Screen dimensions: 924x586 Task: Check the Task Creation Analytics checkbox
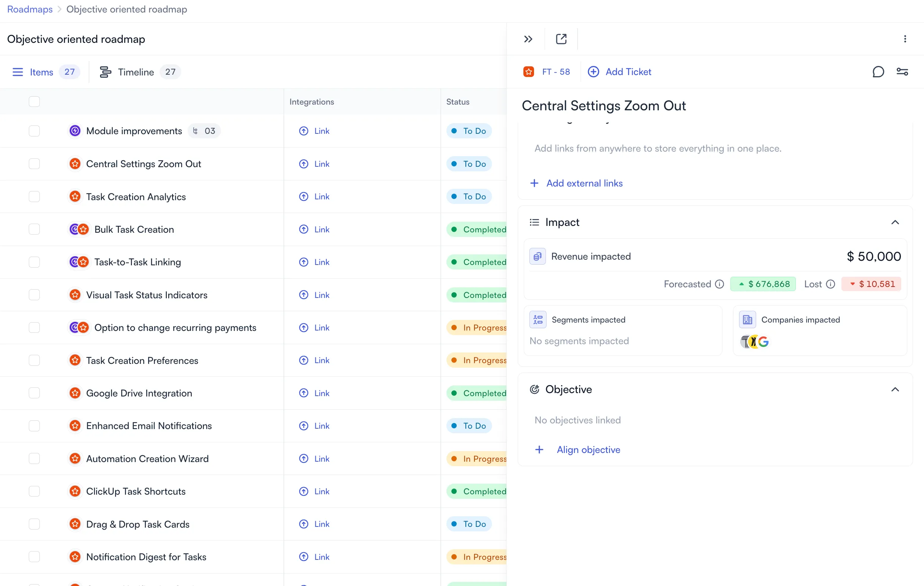[x=34, y=196]
